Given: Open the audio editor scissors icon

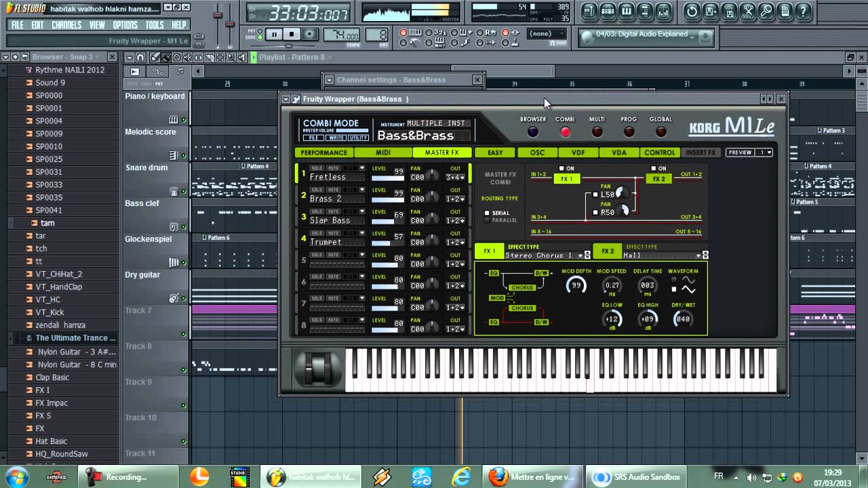Looking at the screenshot, I should point(748,12).
